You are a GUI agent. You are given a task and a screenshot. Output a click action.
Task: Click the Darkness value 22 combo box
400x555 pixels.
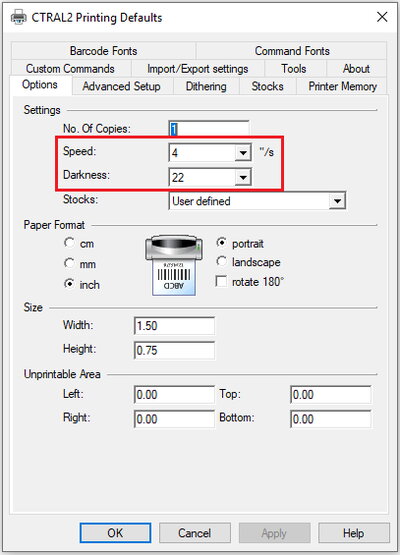pyautogui.click(x=210, y=177)
